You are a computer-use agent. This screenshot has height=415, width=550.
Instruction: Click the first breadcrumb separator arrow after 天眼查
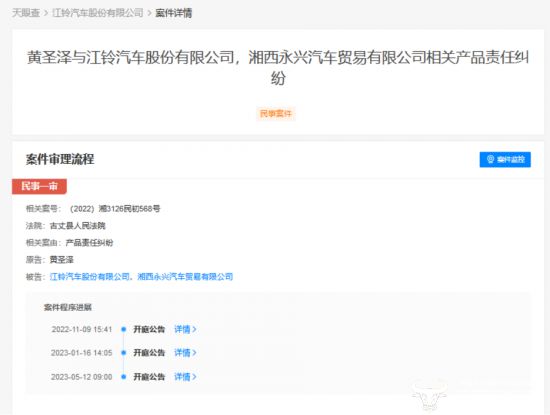pyautogui.click(x=46, y=13)
